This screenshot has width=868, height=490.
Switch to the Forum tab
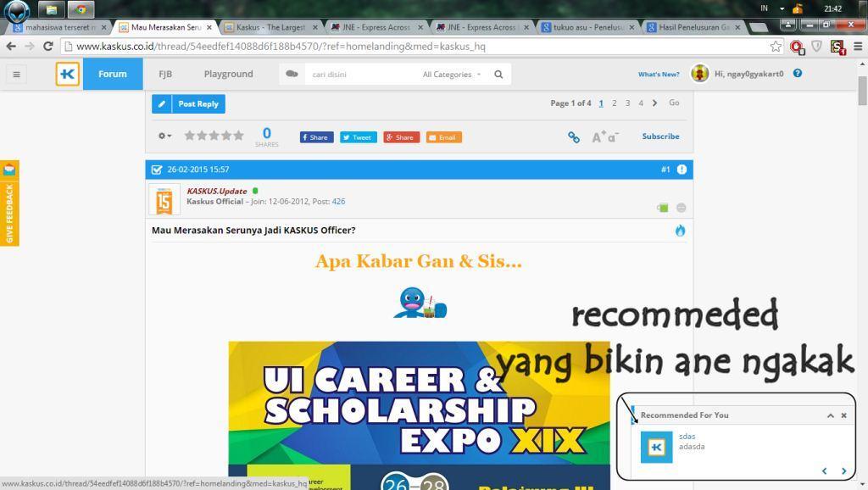click(113, 74)
